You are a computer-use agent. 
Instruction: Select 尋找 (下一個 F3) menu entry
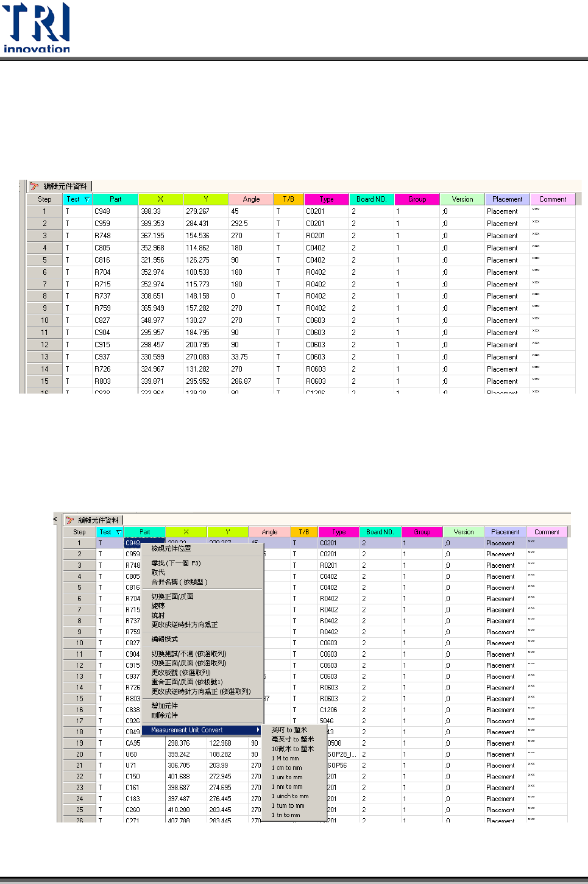176,563
